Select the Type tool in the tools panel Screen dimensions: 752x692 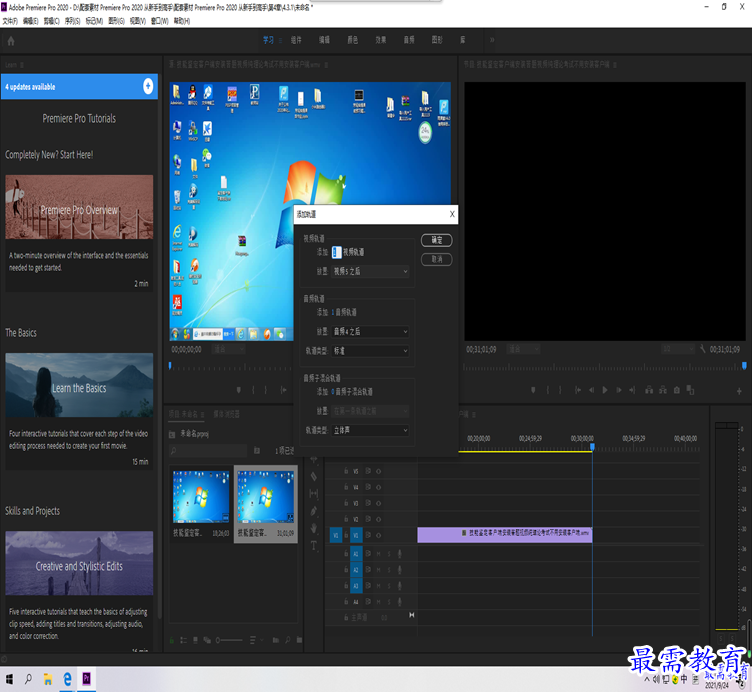[314, 546]
